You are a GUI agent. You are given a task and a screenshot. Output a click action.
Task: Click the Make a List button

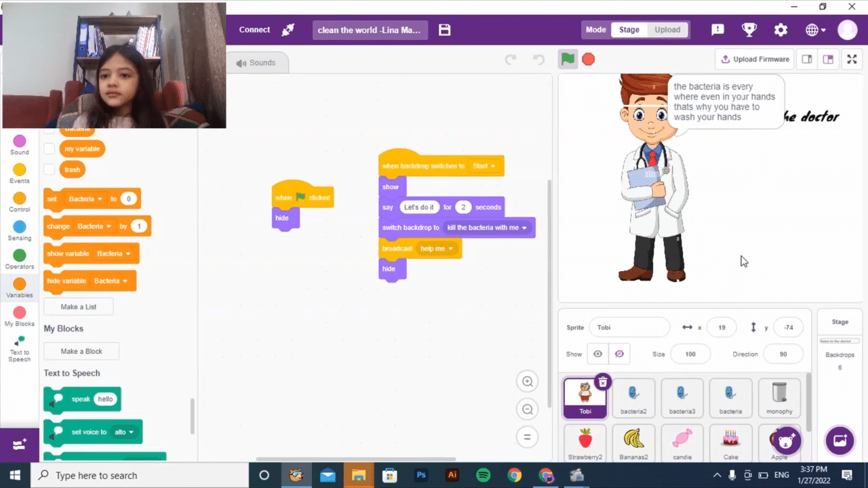pyautogui.click(x=79, y=307)
